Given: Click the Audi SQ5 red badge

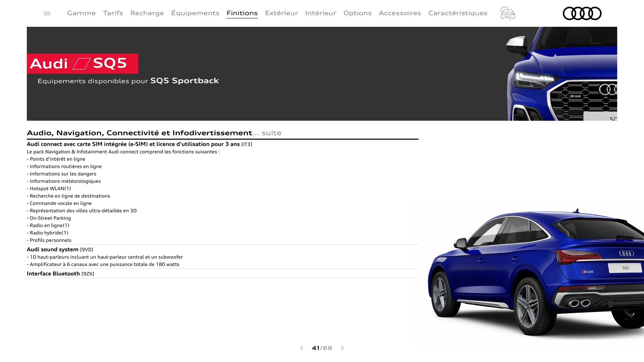Looking at the screenshot, I should pos(82,64).
